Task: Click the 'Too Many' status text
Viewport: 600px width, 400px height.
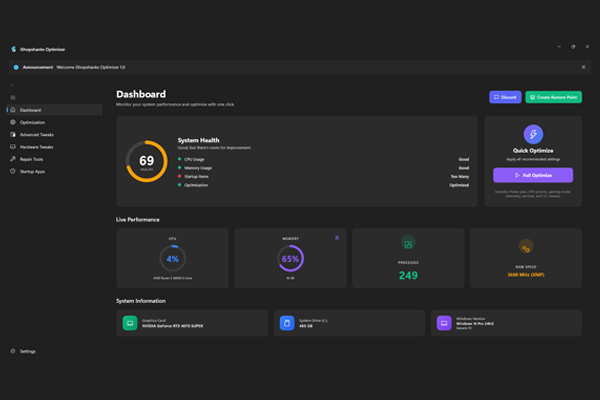Action: 460,176
